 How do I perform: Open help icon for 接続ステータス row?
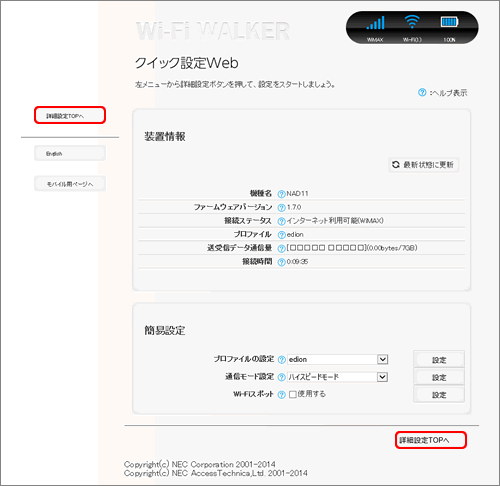pos(281,221)
